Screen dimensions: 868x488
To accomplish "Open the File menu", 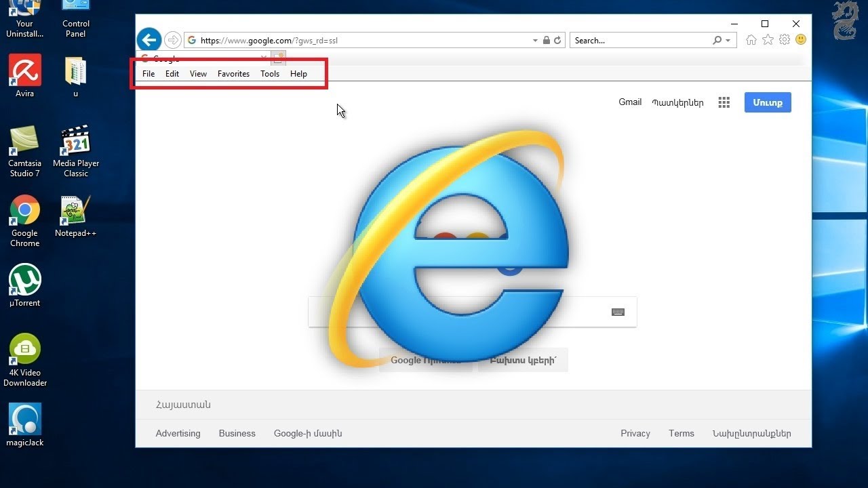I will pos(149,74).
